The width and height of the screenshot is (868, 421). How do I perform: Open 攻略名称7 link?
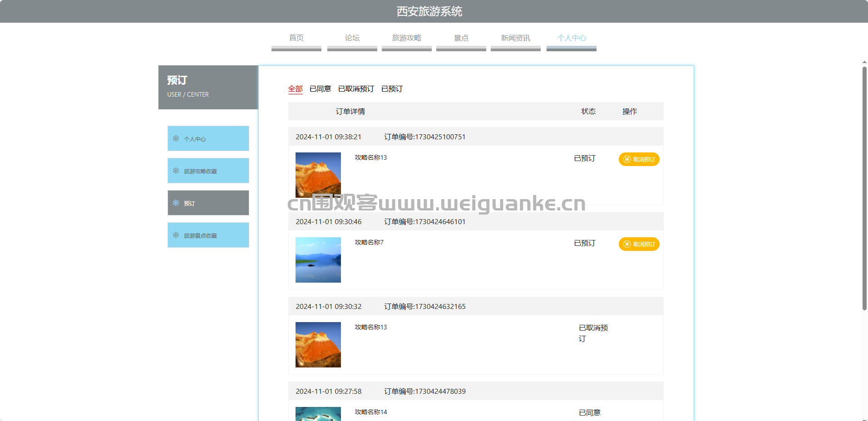[x=369, y=242]
